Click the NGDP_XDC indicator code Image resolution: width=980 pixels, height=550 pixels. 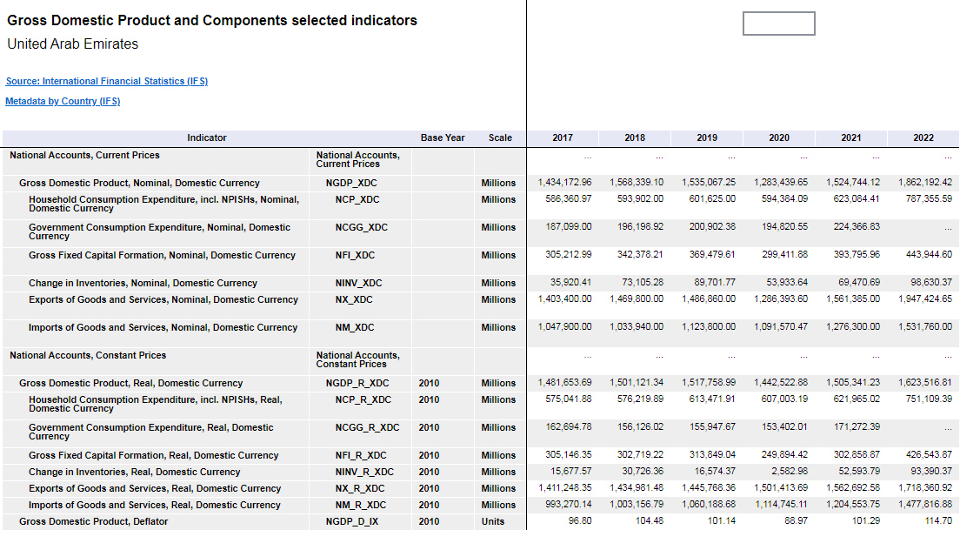click(351, 183)
